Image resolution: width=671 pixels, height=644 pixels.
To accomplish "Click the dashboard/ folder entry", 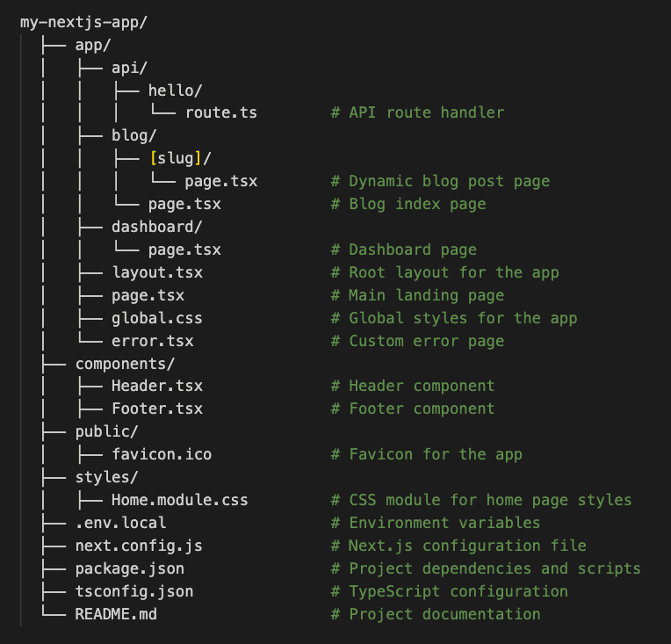I will pos(156,227).
